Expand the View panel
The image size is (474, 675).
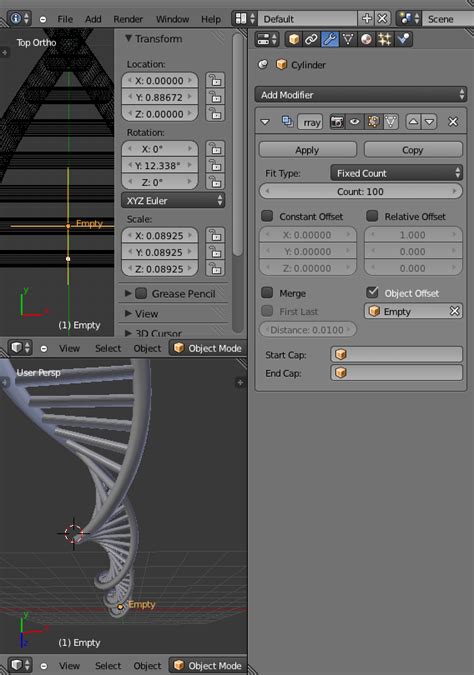(x=128, y=313)
